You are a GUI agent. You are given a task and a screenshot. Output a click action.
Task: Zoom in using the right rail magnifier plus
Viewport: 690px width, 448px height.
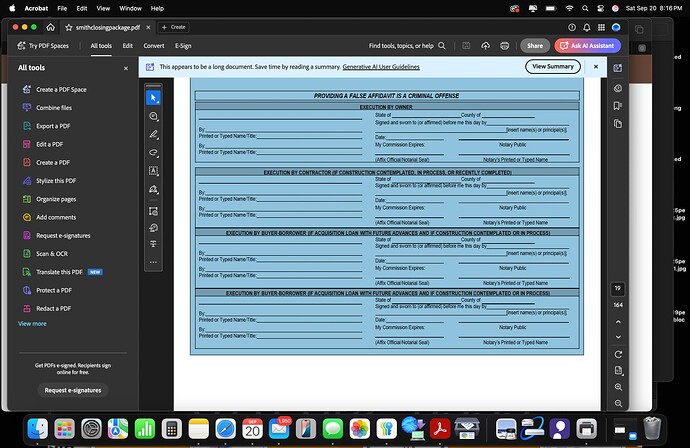click(618, 387)
